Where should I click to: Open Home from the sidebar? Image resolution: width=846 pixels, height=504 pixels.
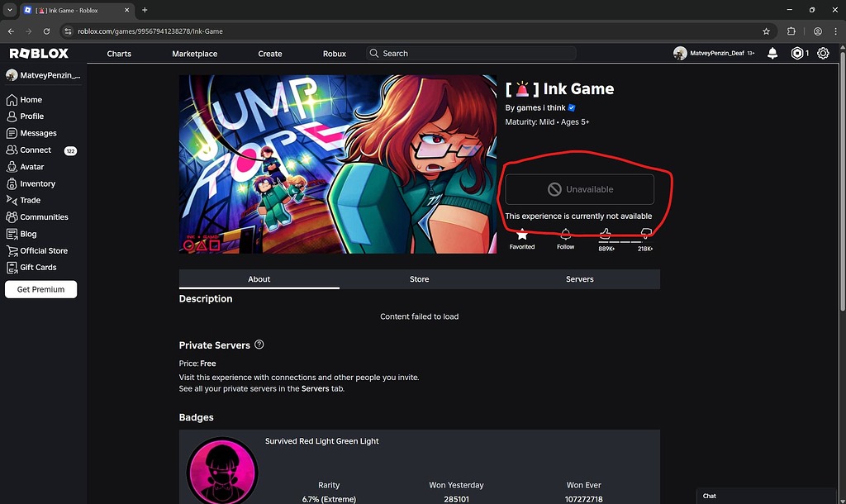24,100
